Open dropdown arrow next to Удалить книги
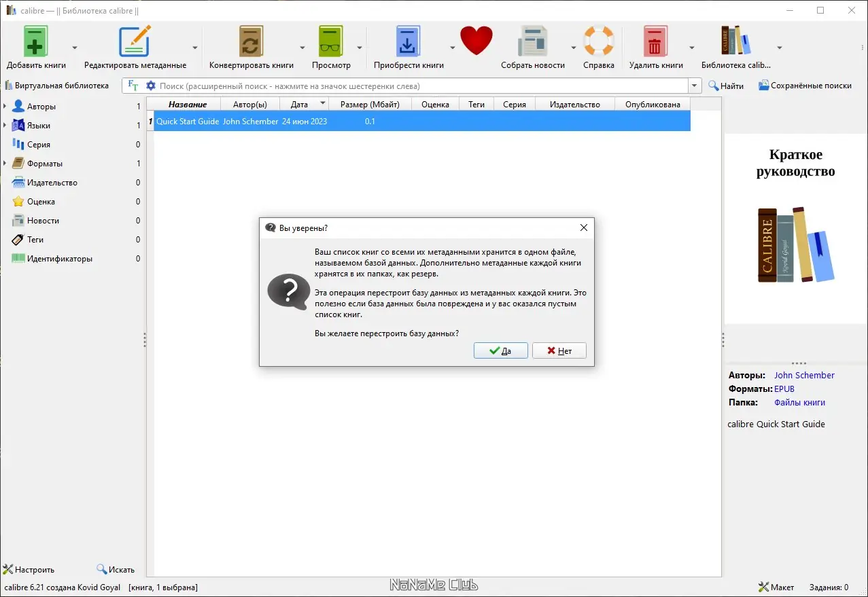The image size is (868, 597). click(692, 48)
